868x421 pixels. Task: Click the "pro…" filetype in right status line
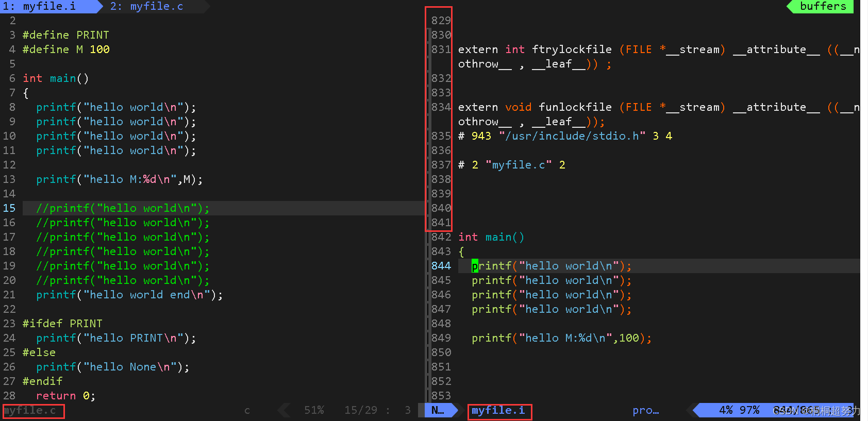(646, 410)
